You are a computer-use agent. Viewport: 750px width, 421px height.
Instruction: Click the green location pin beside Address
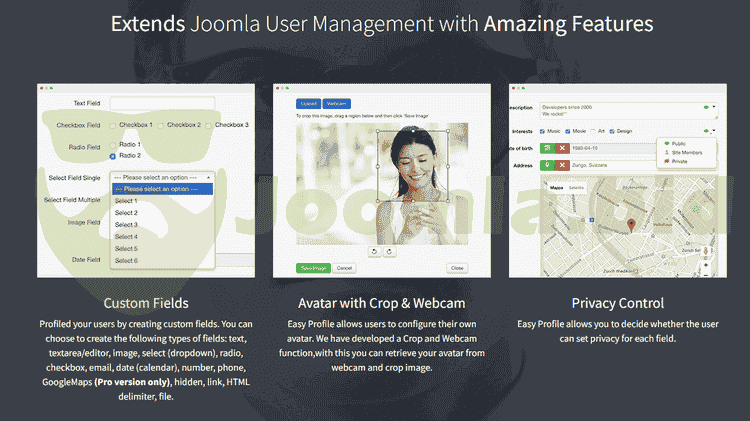pos(547,165)
